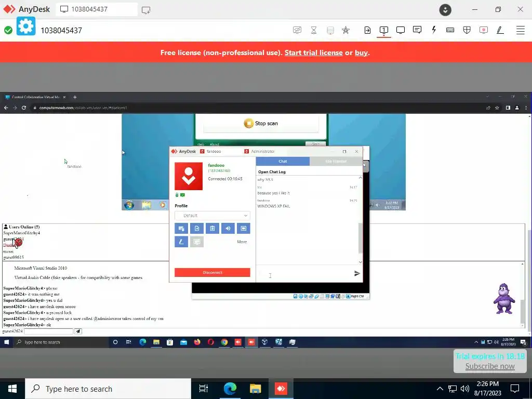Screen dimensions: 532x399
Task: Click the privacy mode crossed-out monitor icon
Action: (297, 30)
